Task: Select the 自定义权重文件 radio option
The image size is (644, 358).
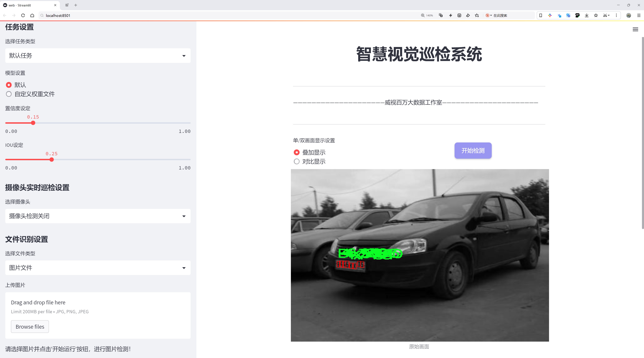Action: [x=9, y=94]
